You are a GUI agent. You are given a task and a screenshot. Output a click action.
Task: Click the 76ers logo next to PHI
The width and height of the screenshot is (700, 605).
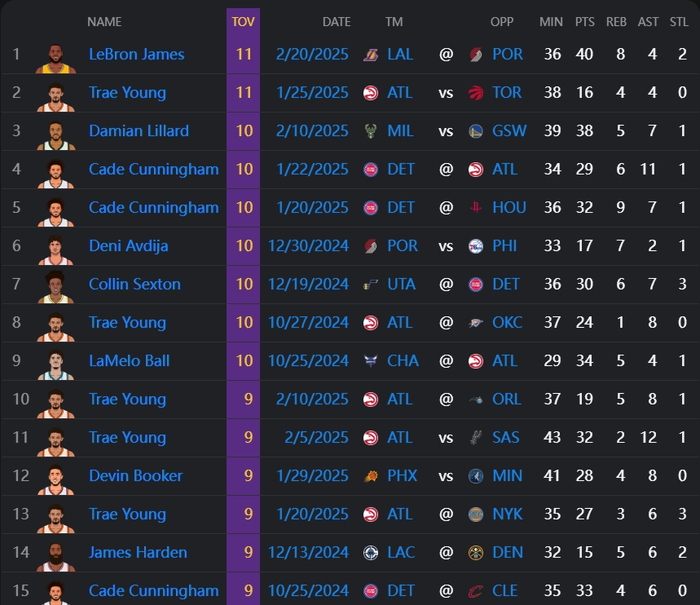[476, 246]
